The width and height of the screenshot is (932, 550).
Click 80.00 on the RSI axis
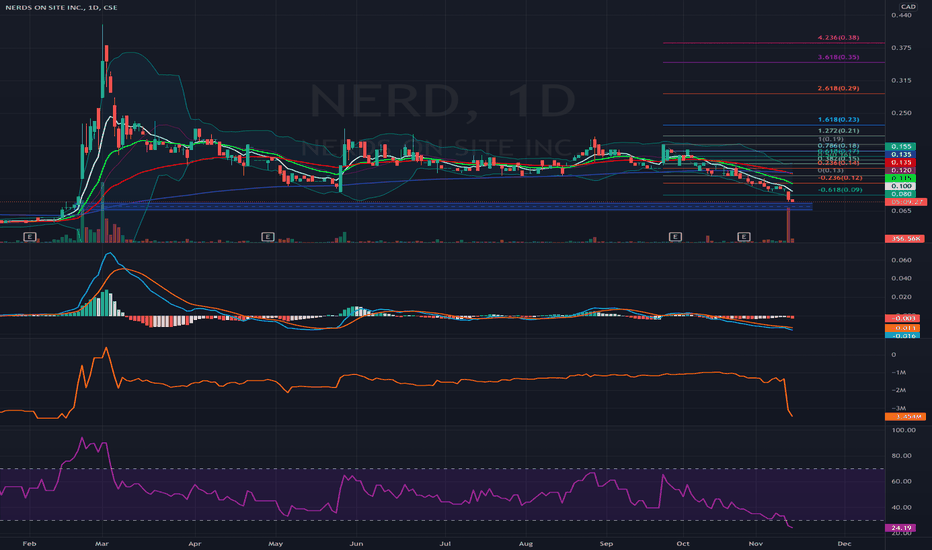[901, 455]
